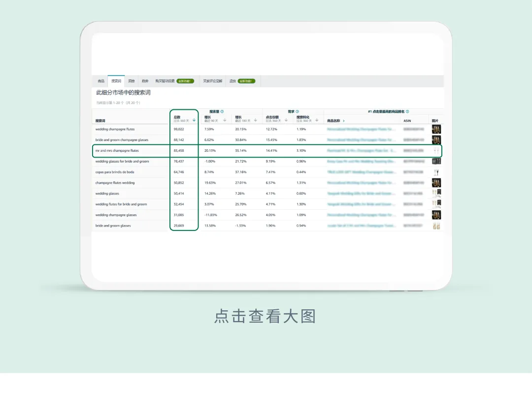
Task: Sort by 点击份额 column arrow
Action: (x=286, y=120)
